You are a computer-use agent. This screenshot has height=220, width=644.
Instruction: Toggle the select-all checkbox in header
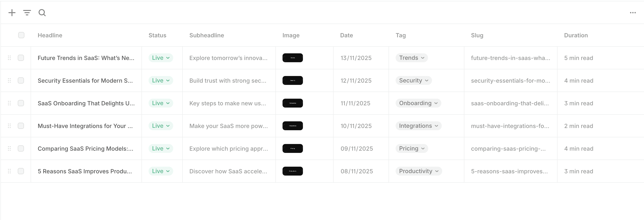point(21,35)
